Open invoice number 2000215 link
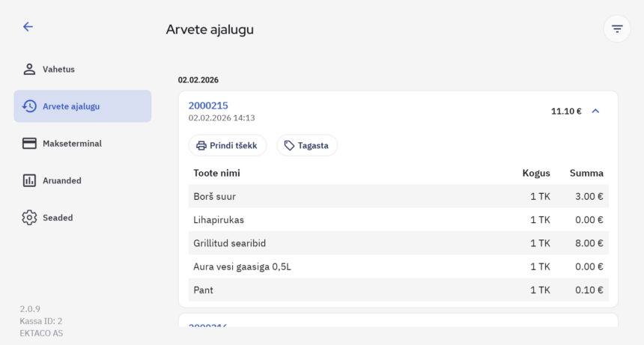This screenshot has height=345, width=644. [208, 106]
